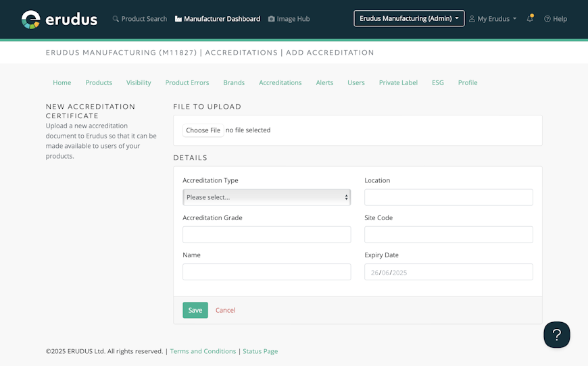588x366 pixels.
Task: Open Image Hub in the top bar
Action: pos(289,19)
